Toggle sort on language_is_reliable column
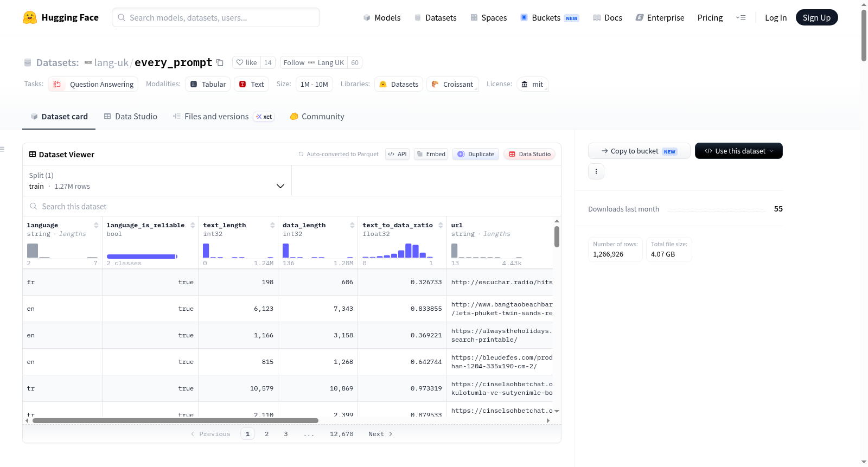This screenshot has width=868, height=467. pyautogui.click(x=193, y=225)
